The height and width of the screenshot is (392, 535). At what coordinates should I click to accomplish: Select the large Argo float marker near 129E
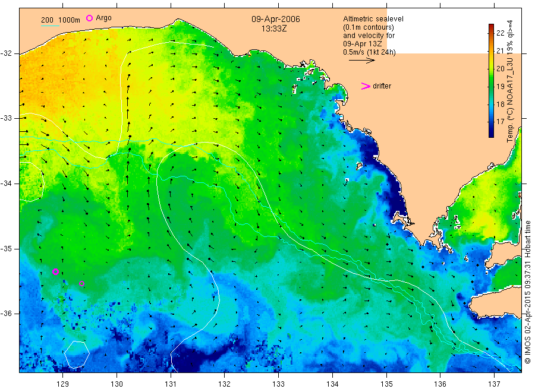(56, 271)
